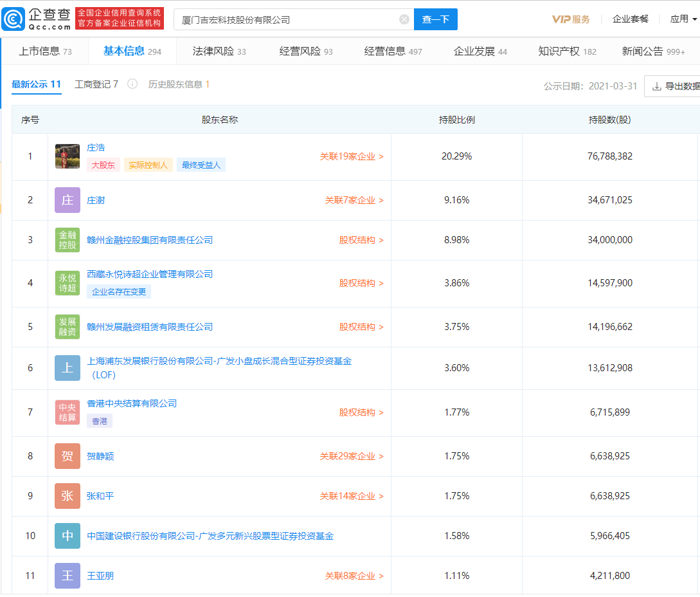The width and height of the screenshot is (700, 597).
Task: Open 股权结构 for 西藏永悦诗超
Action: pos(361,283)
